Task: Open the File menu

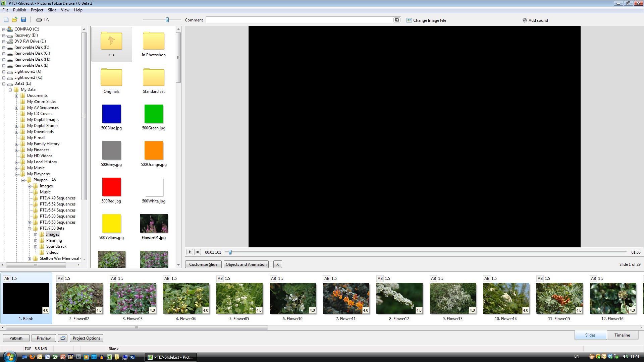Action: coord(5,10)
